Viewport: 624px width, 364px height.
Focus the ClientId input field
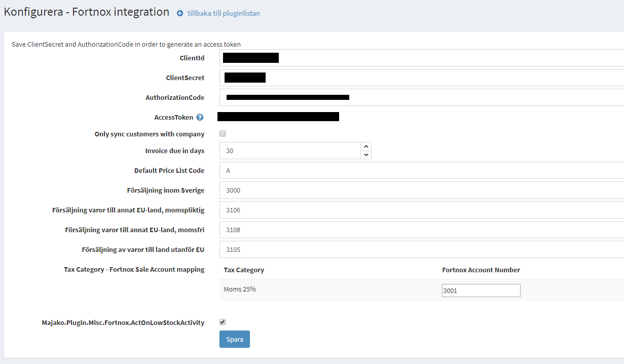(x=422, y=58)
